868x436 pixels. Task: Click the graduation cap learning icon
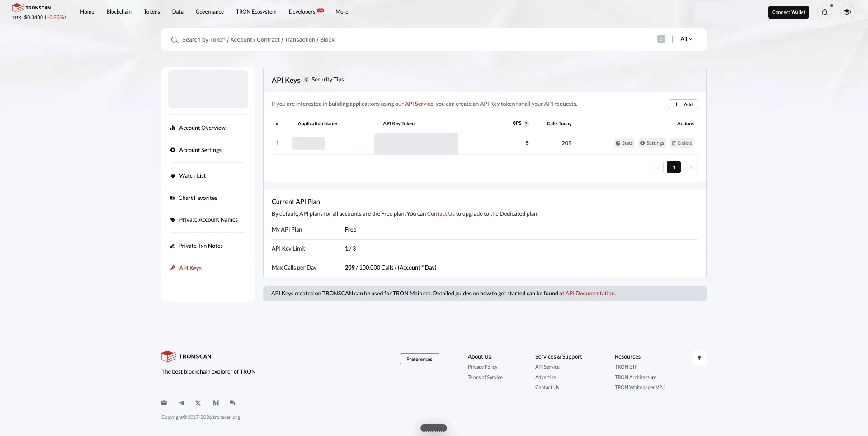coord(847,12)
